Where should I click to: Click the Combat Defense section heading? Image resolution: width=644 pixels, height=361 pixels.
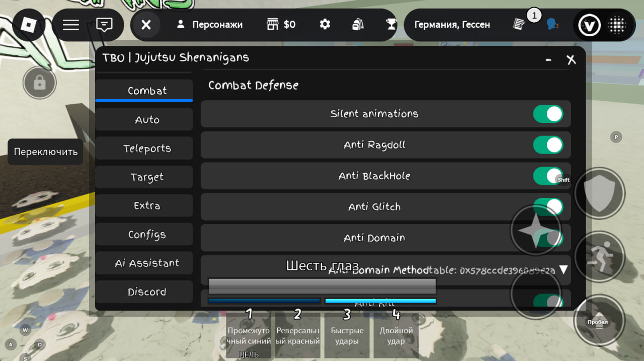click(x=253, y=85)
